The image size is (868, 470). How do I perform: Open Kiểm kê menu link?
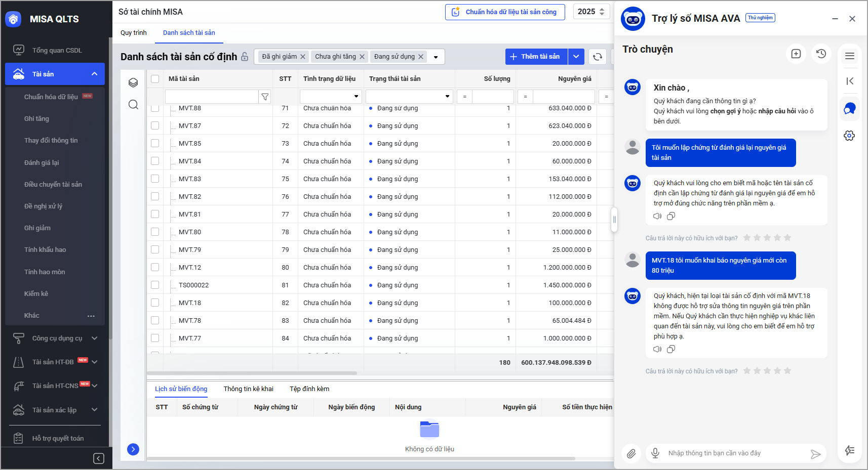[x=36, y=293]
